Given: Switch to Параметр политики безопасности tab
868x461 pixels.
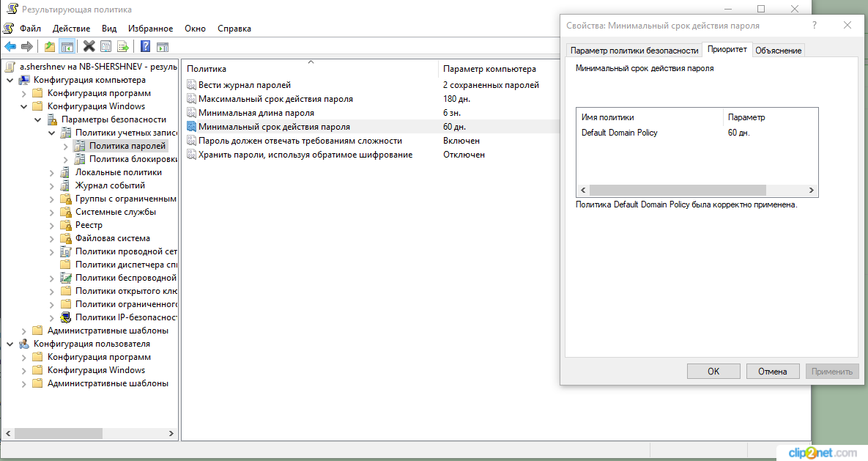Looking at the screenshot, I should pos(634,51).
